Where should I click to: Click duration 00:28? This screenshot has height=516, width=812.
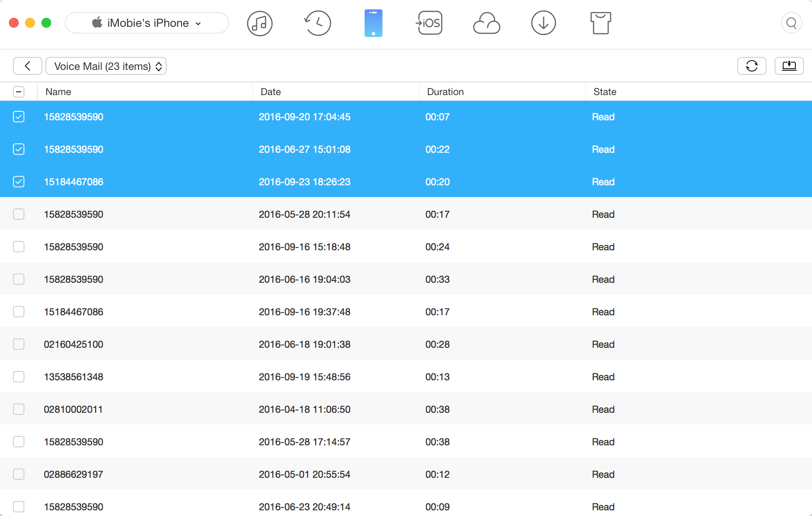[x=437, y=344]
